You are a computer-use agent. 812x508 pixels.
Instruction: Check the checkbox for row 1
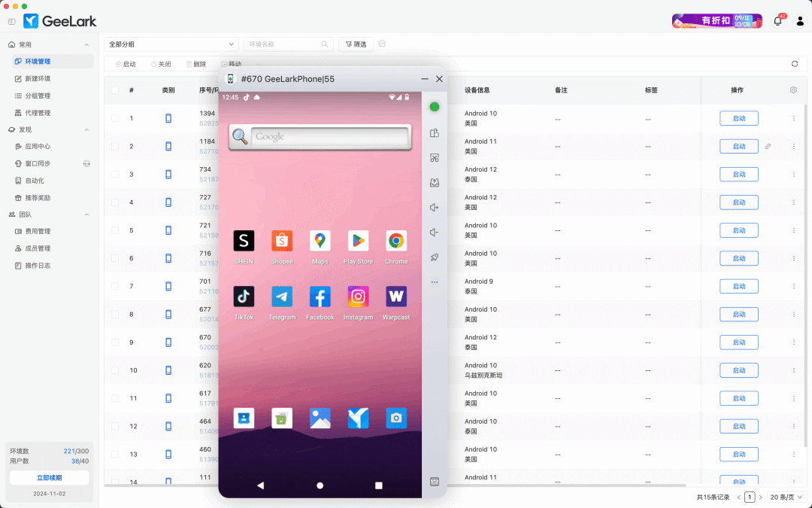tap(115, 118)
